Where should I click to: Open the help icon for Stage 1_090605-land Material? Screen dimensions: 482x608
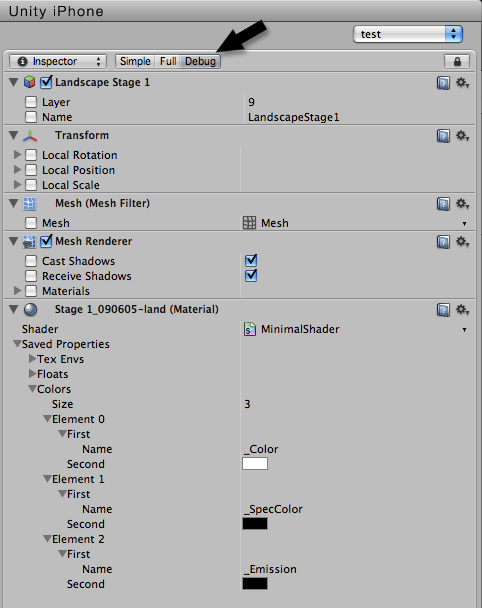tap(443, 310)
